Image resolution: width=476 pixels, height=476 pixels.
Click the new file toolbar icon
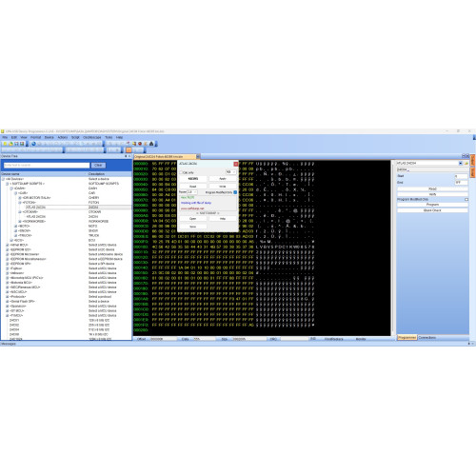point(5,144)
